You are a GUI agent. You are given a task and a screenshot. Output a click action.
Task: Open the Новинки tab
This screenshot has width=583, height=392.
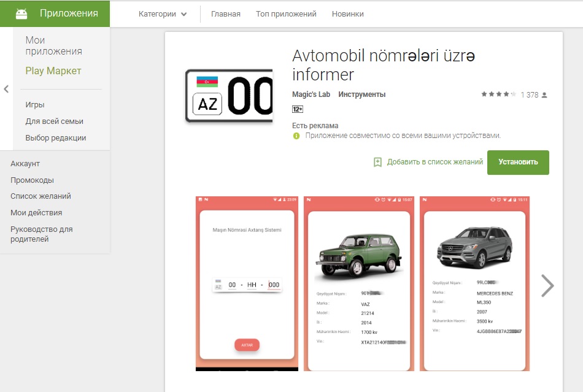pos(347,14)
